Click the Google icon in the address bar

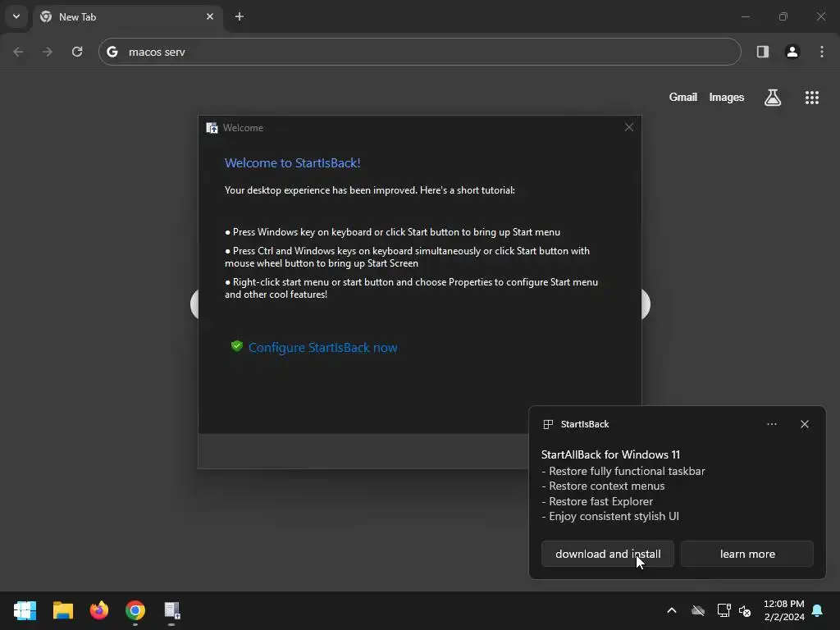tap(112, 52)
